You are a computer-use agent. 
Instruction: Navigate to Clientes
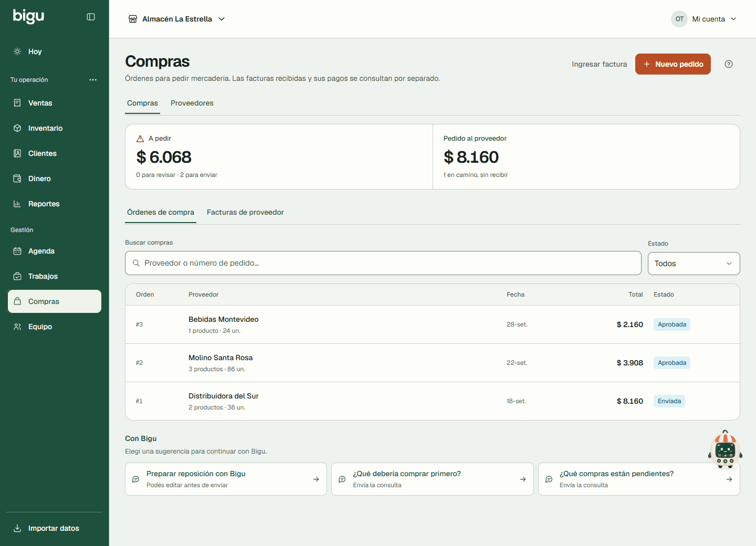click(x=55, y=153)
